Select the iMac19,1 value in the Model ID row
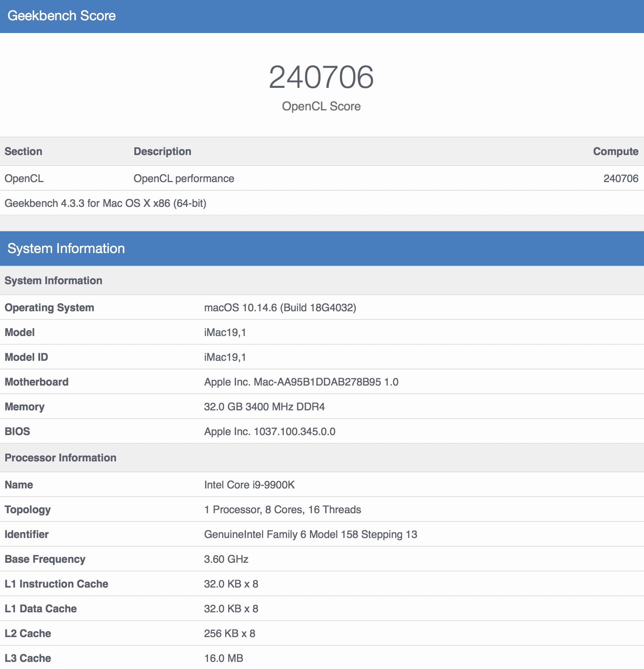Screen dimensions: 644x669 [x=225, y=357]
